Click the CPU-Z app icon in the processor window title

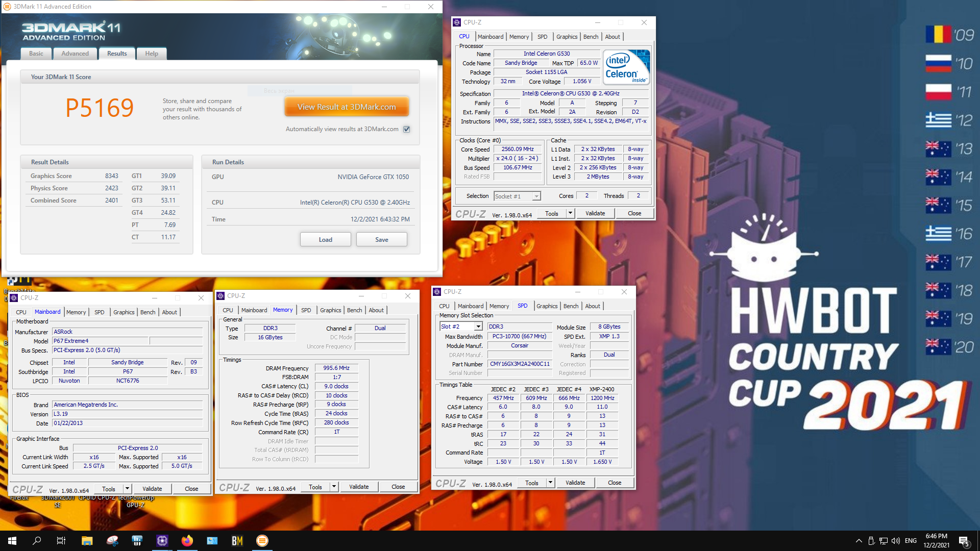(457, 22)
